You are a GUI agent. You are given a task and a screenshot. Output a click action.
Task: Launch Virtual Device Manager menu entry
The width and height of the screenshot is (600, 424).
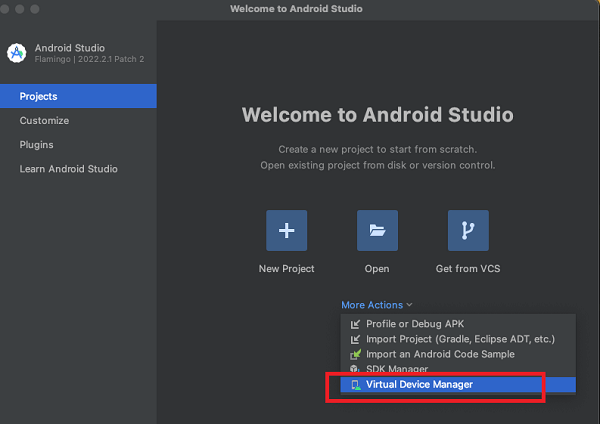[458, 385]
